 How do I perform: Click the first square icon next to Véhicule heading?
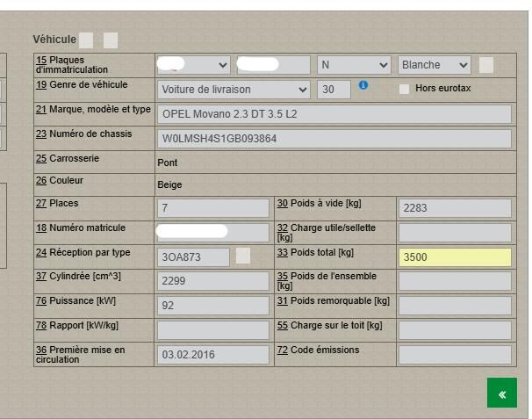(86, 40)
